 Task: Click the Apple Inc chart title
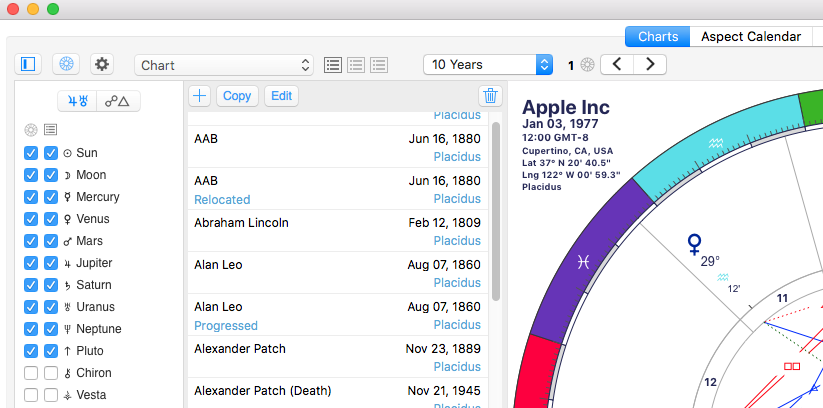pyautogui.click(x=566, y=108)
